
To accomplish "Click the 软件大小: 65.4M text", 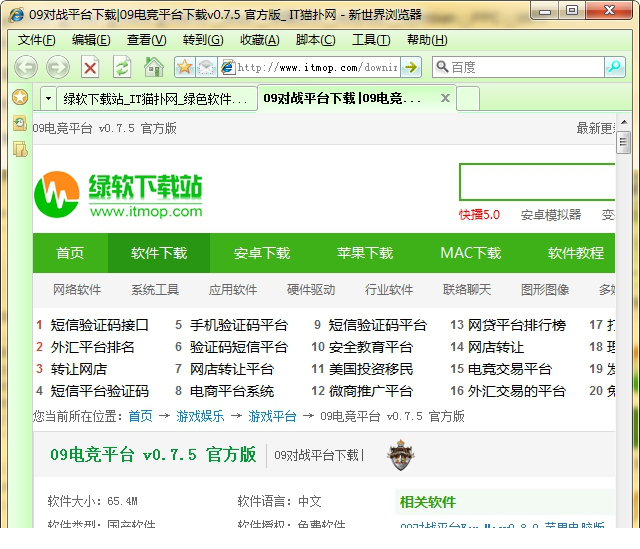I will tap(92, 501).
